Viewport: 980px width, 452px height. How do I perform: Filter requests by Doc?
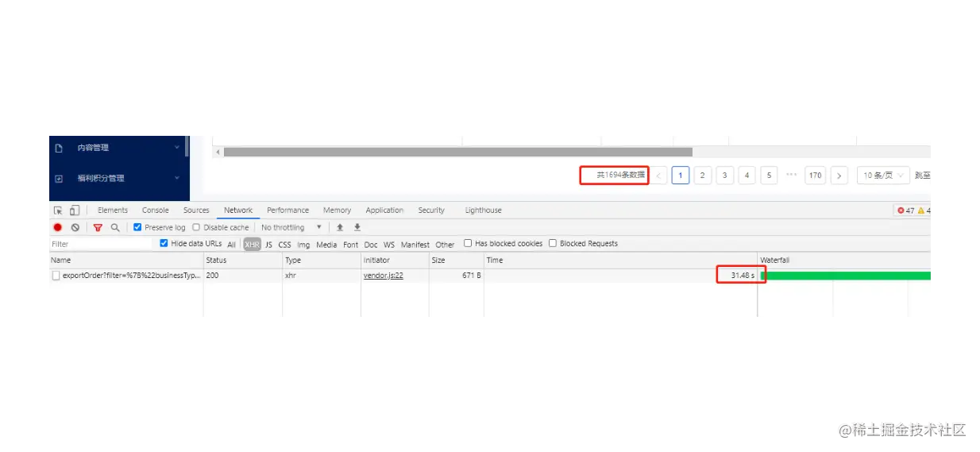pos(371,245)
